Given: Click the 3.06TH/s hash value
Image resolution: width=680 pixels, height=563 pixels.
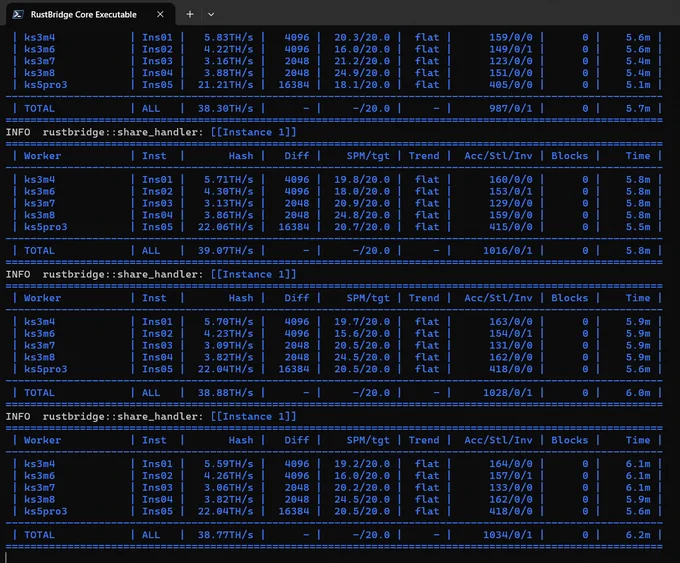Looking at the screenshot, I should tap(229, 488).
